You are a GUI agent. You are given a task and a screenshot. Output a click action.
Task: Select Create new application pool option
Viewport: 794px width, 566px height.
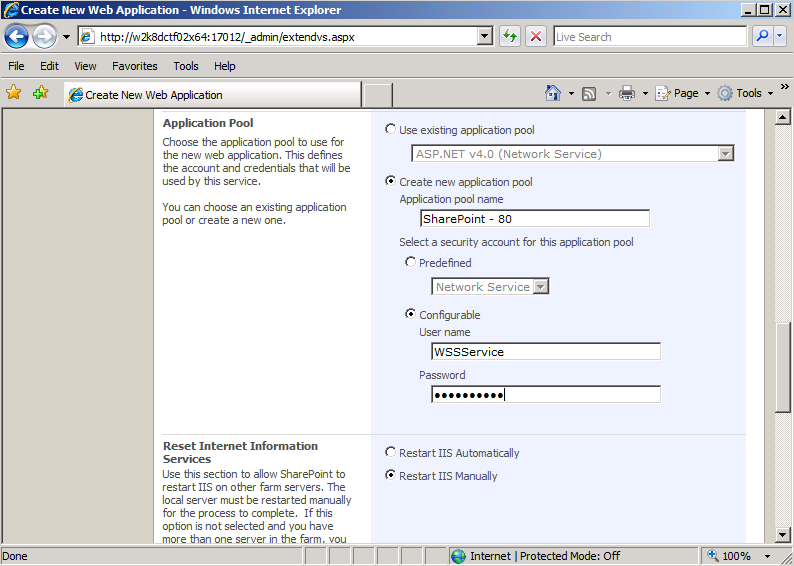(x=390, y=181)
